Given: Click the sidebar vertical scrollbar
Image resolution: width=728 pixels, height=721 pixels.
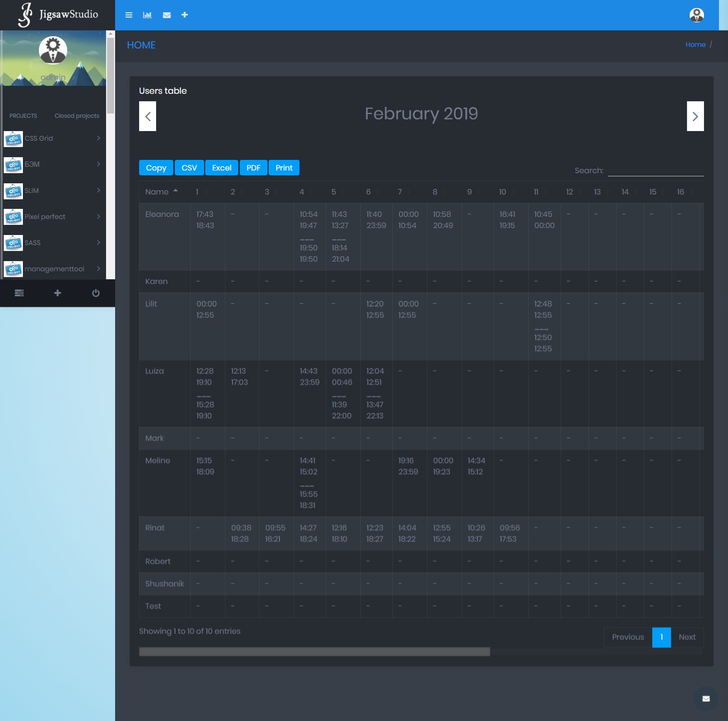Looking at the screenshot, I should tap(110, 76).
